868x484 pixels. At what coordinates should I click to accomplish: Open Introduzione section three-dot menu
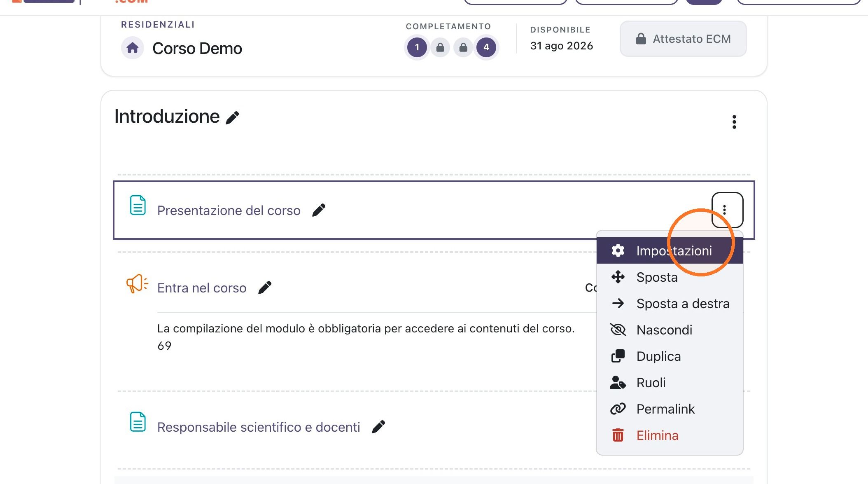point(734,122)
